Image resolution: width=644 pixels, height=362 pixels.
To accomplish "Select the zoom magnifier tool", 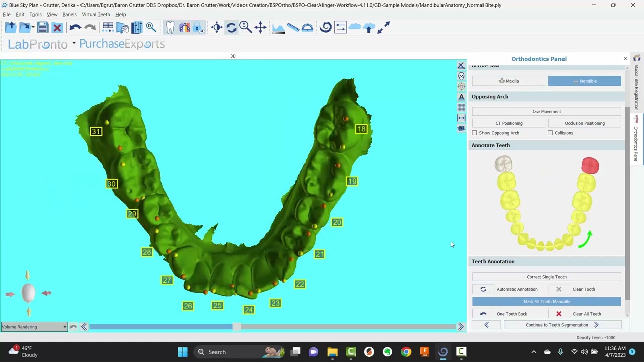I will [246, 27].
